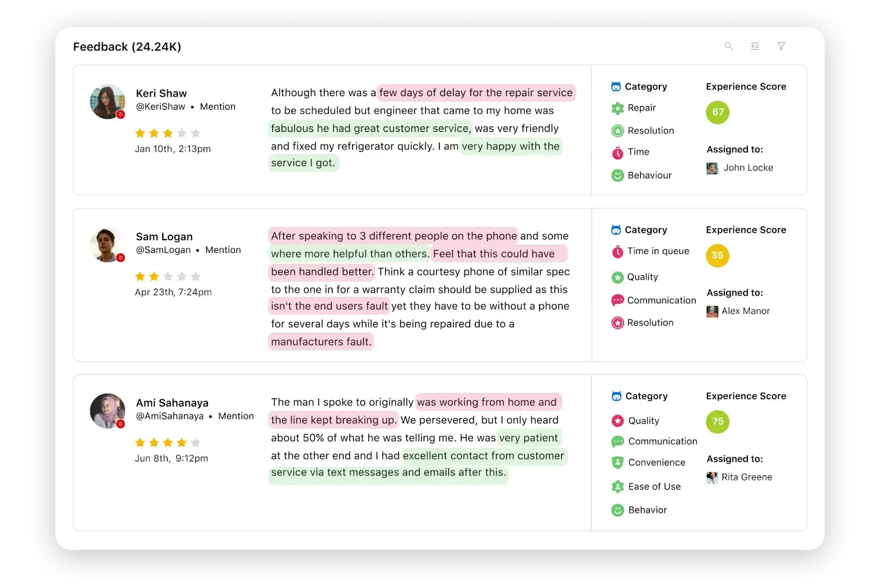
Task: Click the Mention label next to @AmiSahanaya
Action: pos(235,416)
